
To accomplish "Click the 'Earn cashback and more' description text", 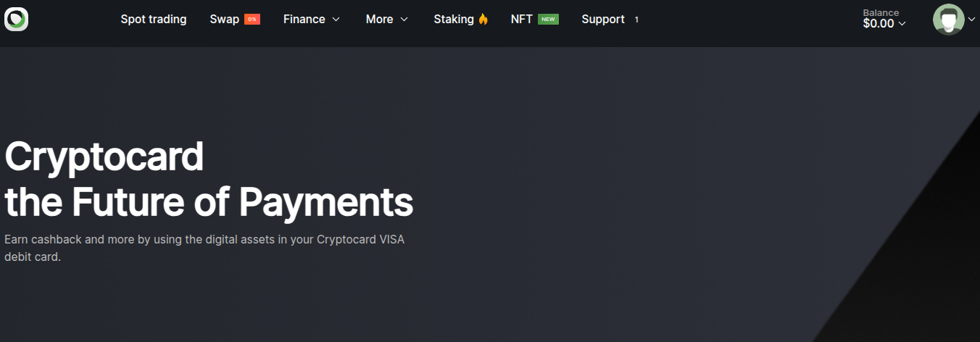I will 204,248.
